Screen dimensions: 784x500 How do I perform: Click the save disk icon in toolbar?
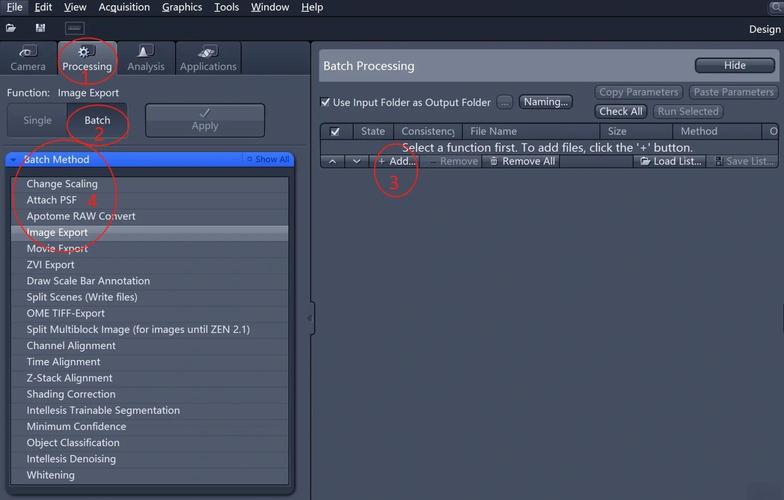pos(40,28)
